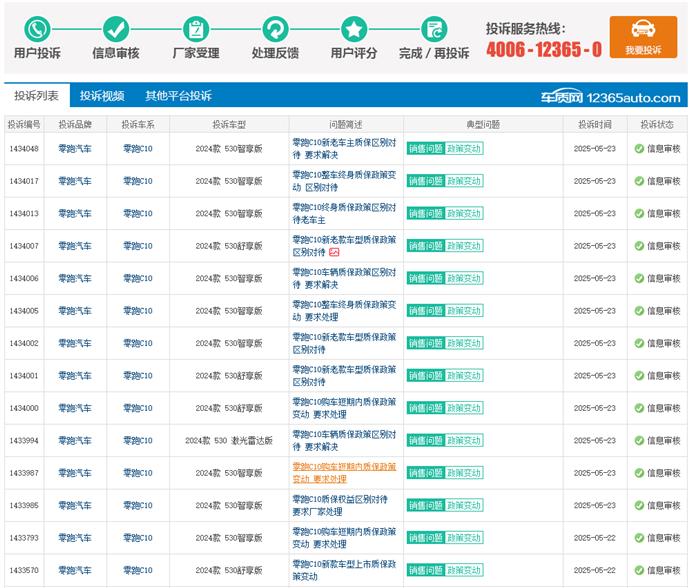This screenshot has height=588, width=700.
Task: Click the 典型问题 column header
Action: (x=483, y=125)
